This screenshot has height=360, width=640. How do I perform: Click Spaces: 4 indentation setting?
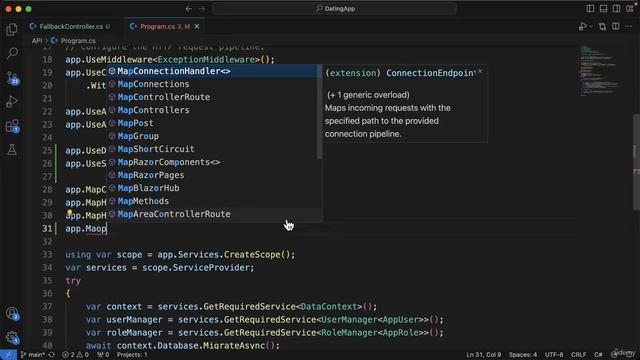tap(523, 355)
